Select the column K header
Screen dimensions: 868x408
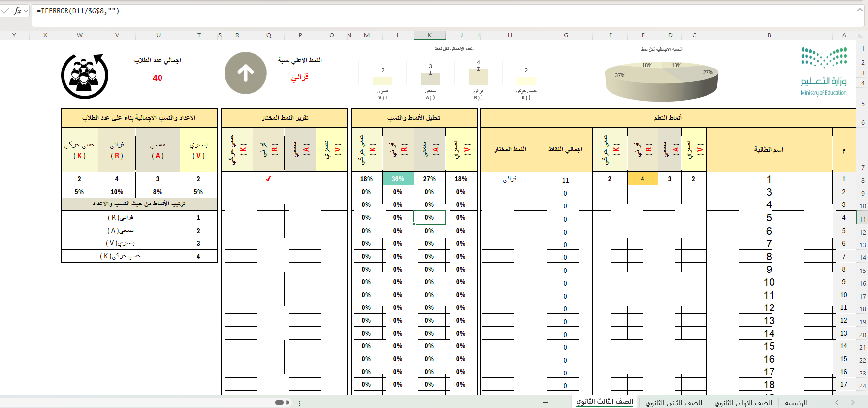point(430,35)
